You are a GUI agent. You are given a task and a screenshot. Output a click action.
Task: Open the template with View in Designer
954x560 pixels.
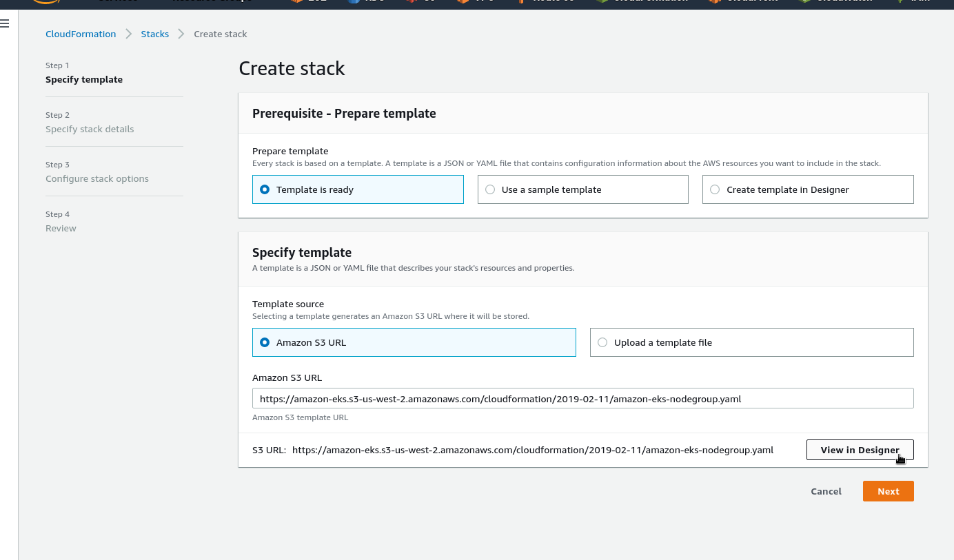point(860,450)
